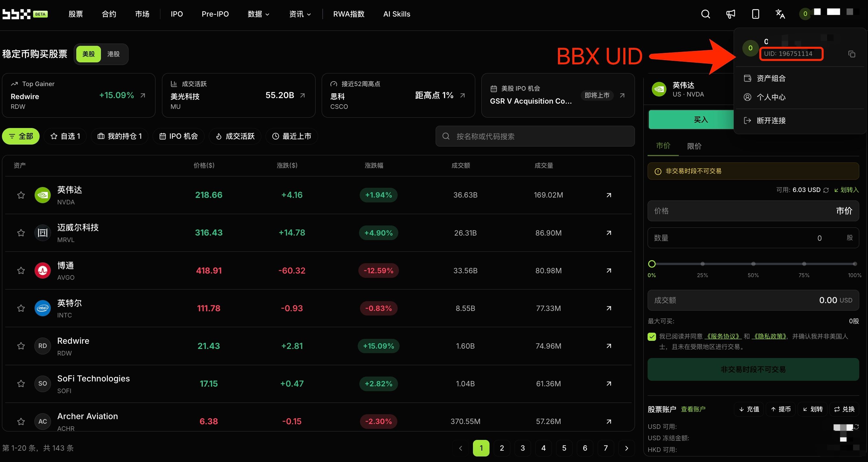Open the 《隐私政策》 link
The width and height of the screenshot is (868, 462).
click(x=769, y=337)
